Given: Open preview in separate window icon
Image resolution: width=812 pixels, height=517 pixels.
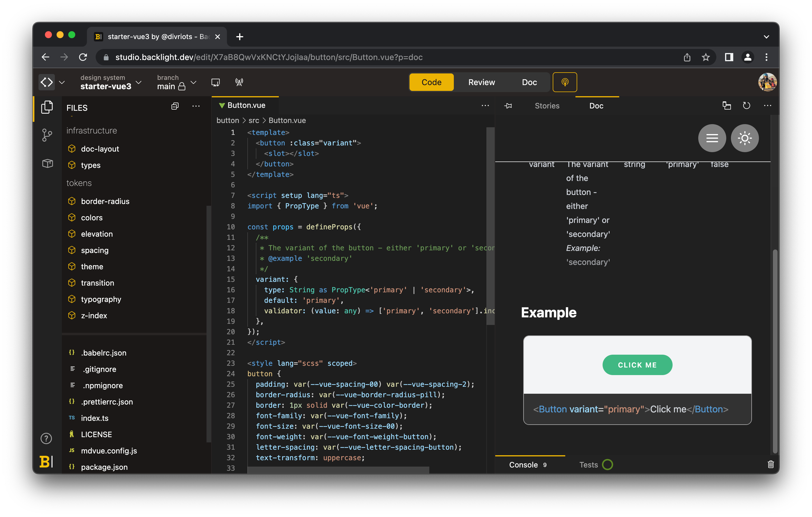Looking at the screenshot, I should click(x=726, y=106).
